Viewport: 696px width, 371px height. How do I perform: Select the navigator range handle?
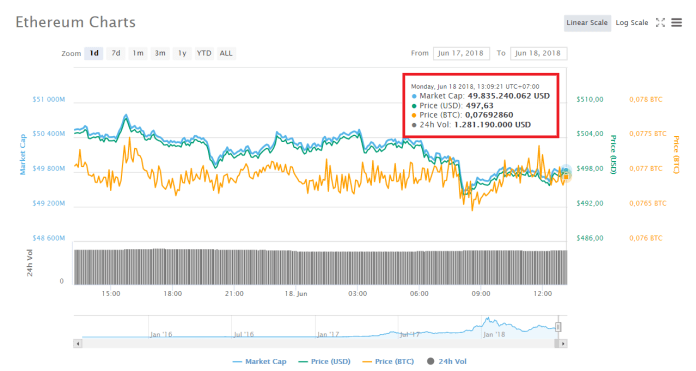(558, 327)
